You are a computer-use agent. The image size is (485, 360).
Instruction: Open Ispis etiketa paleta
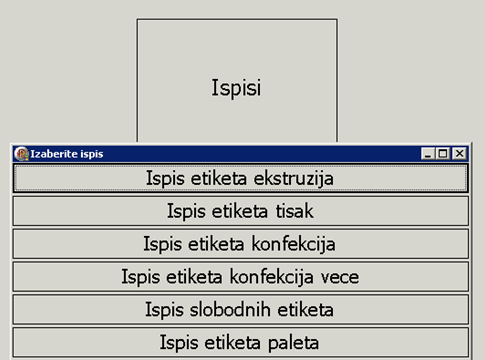[x=240, y=342]
